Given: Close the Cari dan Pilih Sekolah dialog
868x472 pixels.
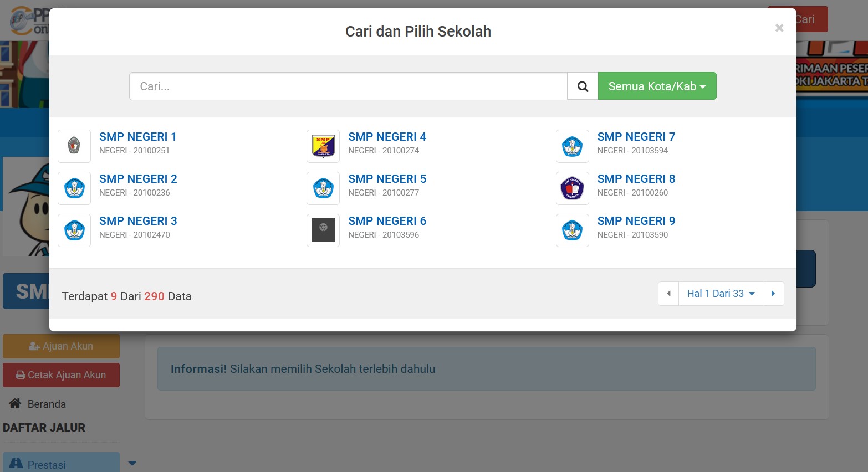Looking at the screenshot, I should pyautogui.click(x=779, y=28).
